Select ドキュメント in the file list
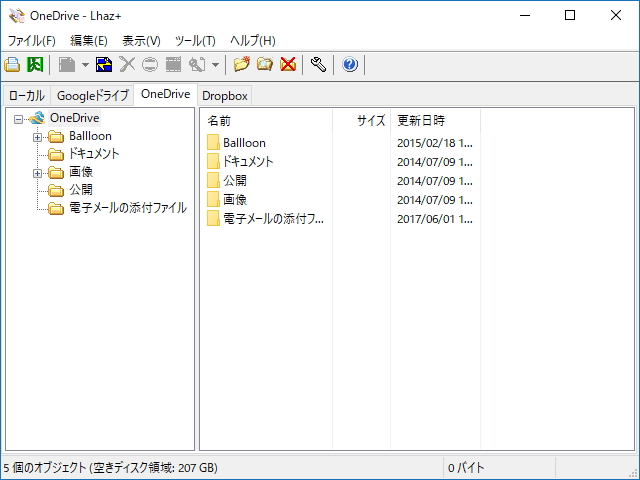 (248, 162)
